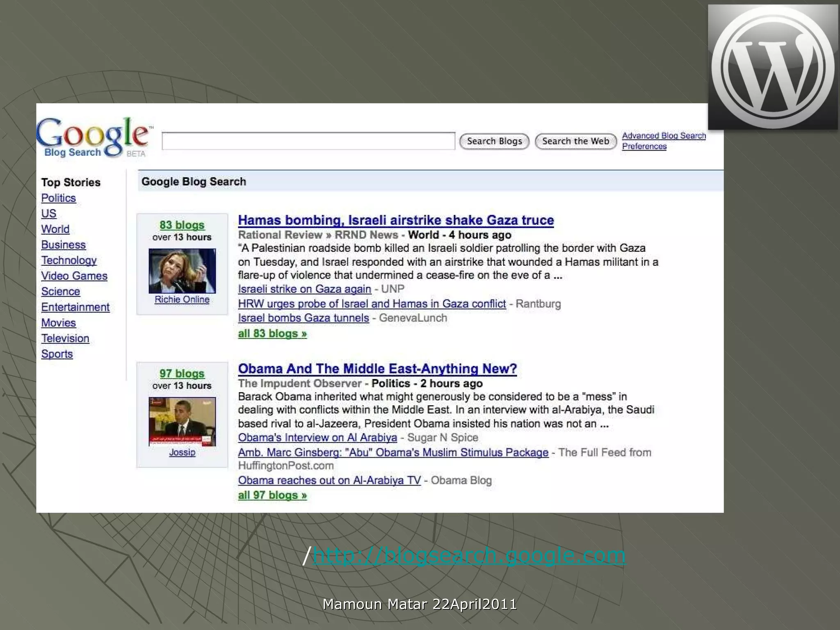
Task: Open Obama's Interview on Al Arabiya link
Action: coord(317,438)
